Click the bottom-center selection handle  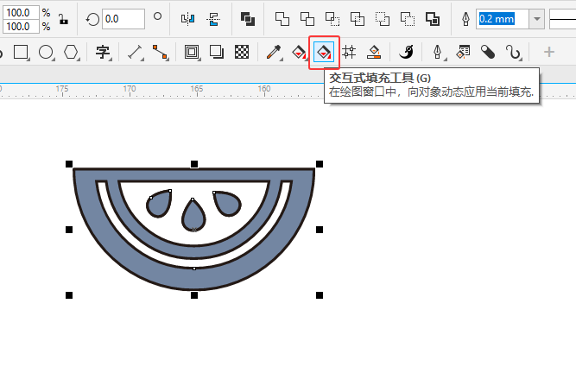point(194,295)
